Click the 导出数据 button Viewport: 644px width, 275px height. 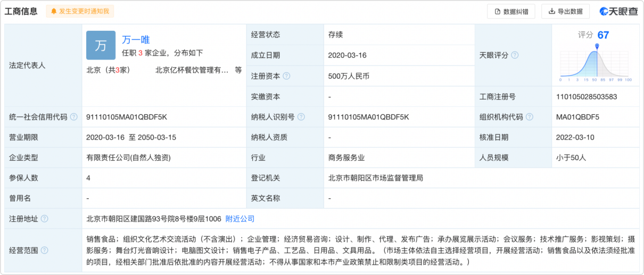[x=565, y=11]
